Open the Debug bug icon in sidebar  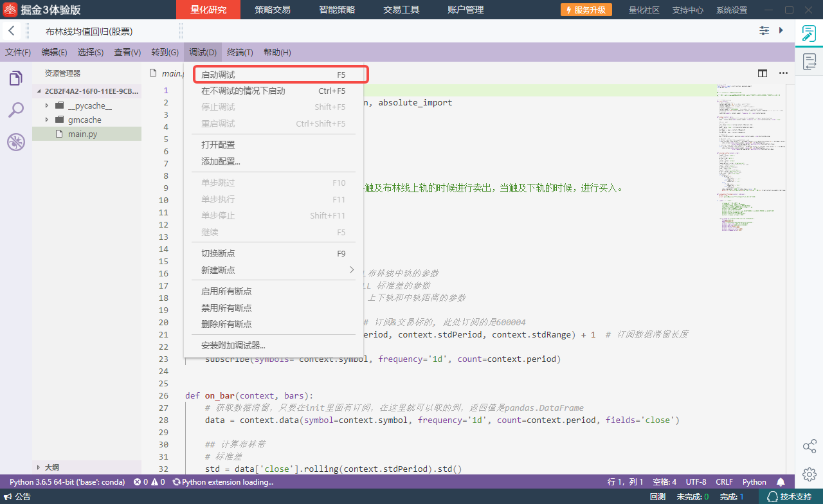[x=15, y=143]
